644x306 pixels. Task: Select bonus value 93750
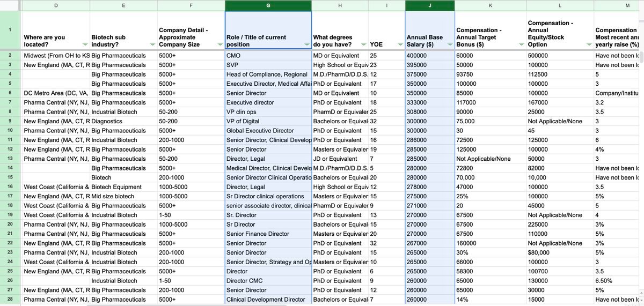point(491,74)
